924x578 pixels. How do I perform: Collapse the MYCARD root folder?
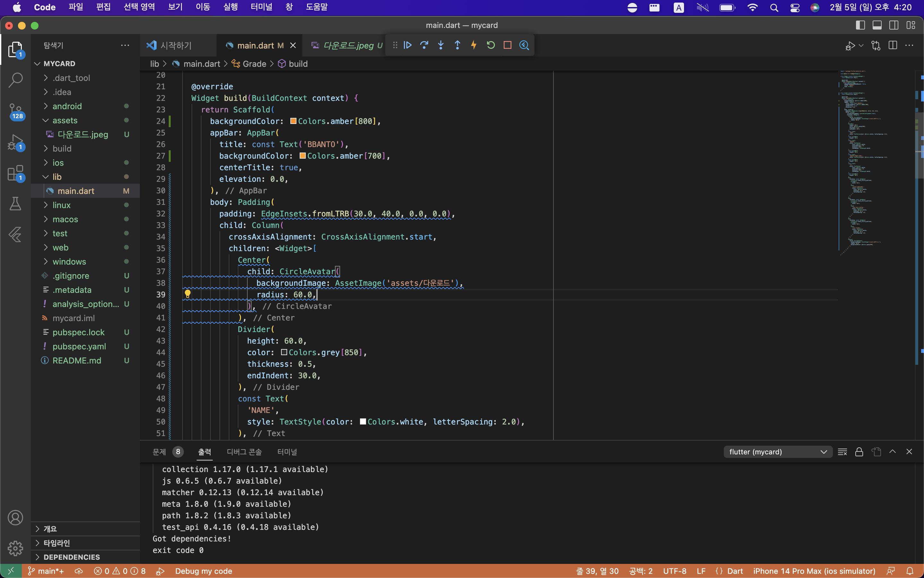tap(37, 64)
